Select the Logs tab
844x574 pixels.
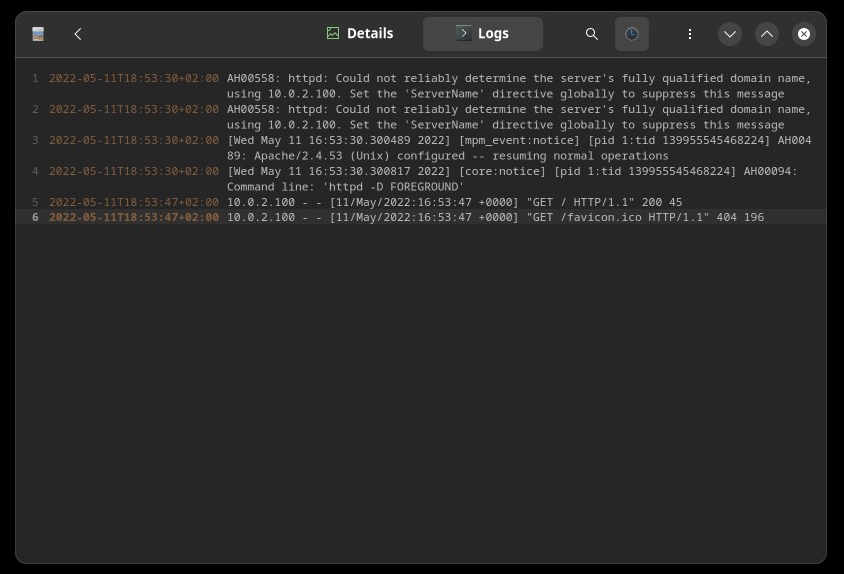click(483, 34)
